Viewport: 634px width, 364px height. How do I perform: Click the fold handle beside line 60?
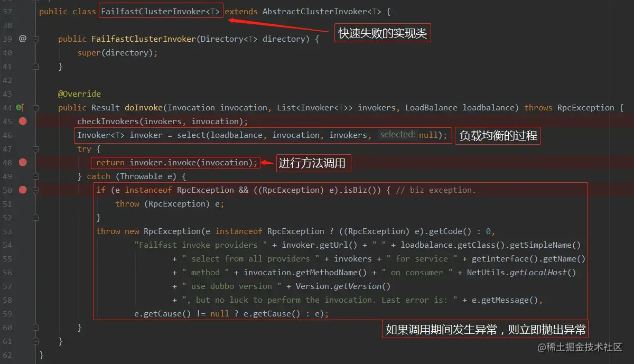point(35,327)
